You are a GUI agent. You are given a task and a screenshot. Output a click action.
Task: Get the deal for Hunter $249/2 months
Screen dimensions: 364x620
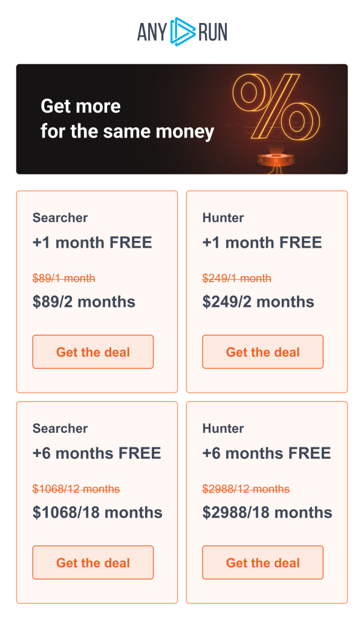tap(263, 352)
